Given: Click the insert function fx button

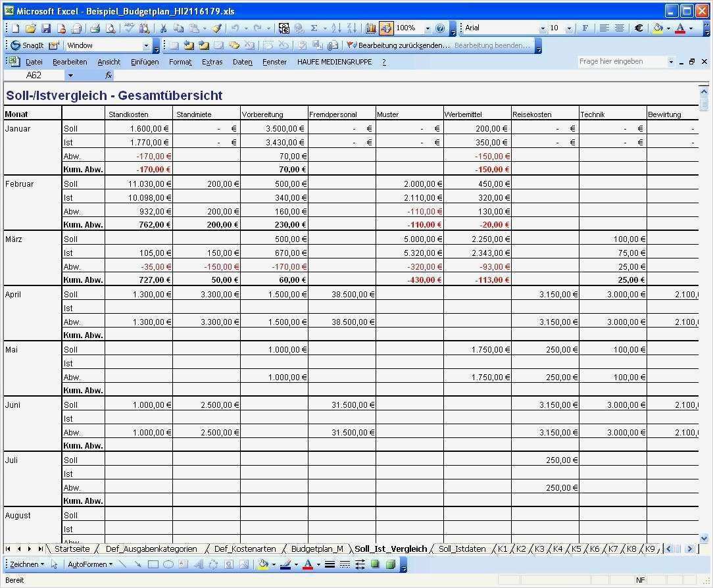Looking at the screenshot, I should (109, 76).
